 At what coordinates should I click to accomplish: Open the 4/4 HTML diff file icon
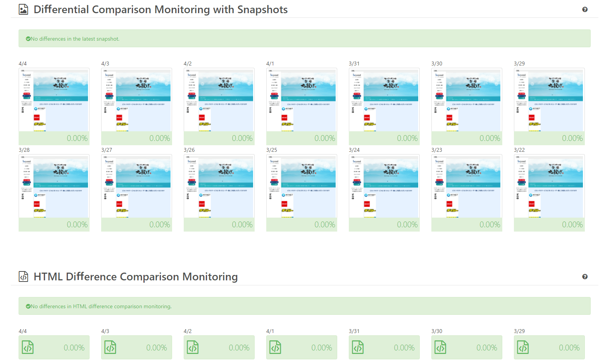pyautogui.click(x=28, y=347)
